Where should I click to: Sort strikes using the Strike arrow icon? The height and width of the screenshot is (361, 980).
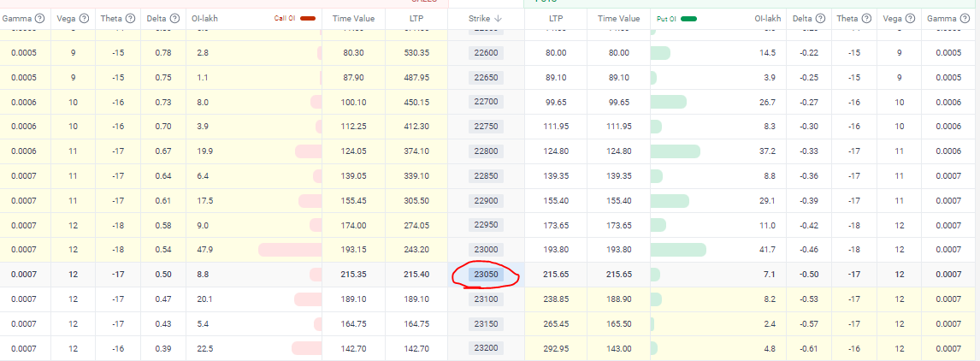[499, 19]
